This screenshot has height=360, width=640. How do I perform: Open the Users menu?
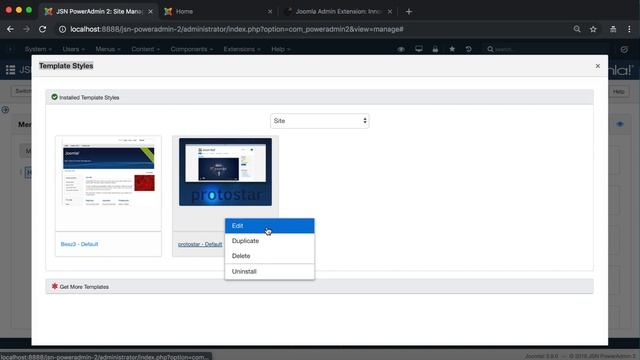click(x=73, y=49)
